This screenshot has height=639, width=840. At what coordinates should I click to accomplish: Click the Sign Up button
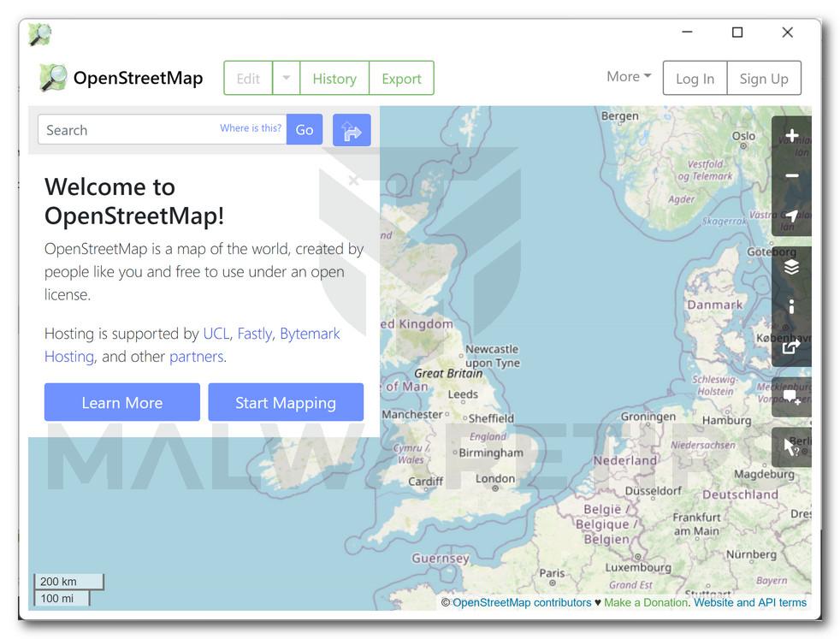click(763, 78)
